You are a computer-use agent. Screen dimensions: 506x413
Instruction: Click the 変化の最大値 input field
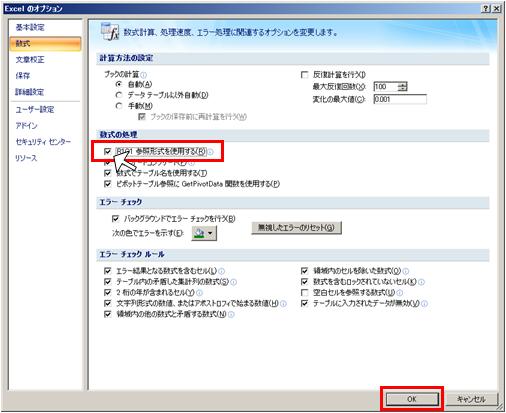pyautogui.click(x=400, y=99)
